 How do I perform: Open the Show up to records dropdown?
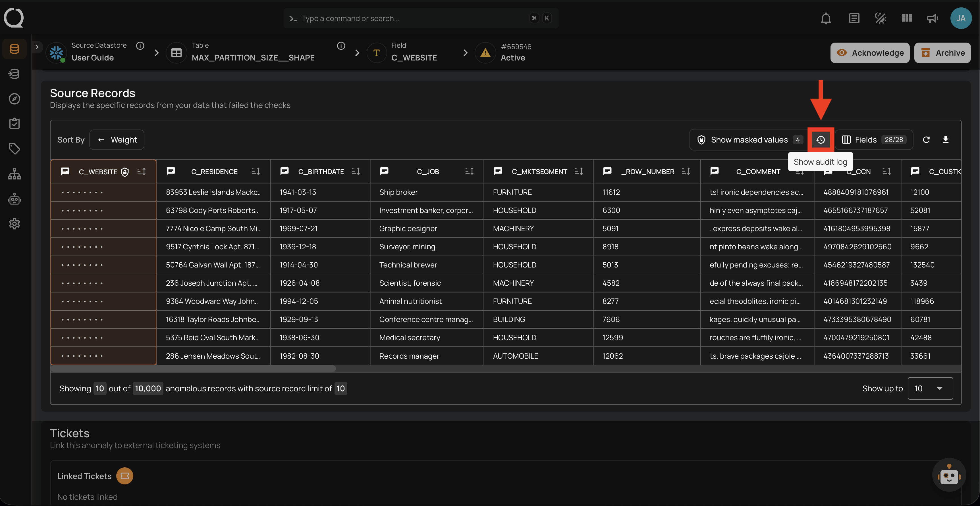pos(930,388)
